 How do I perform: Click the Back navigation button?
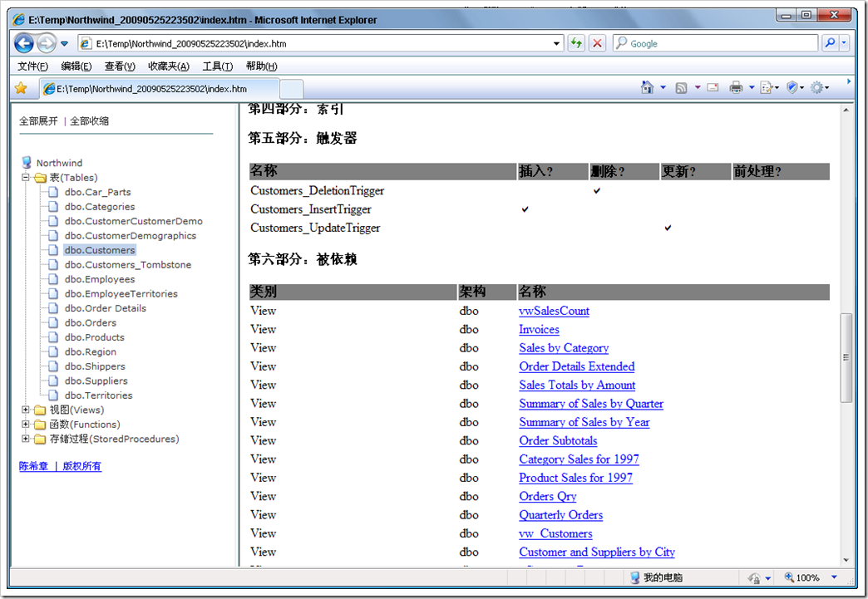pyautogui.click(x=24, y=43)
